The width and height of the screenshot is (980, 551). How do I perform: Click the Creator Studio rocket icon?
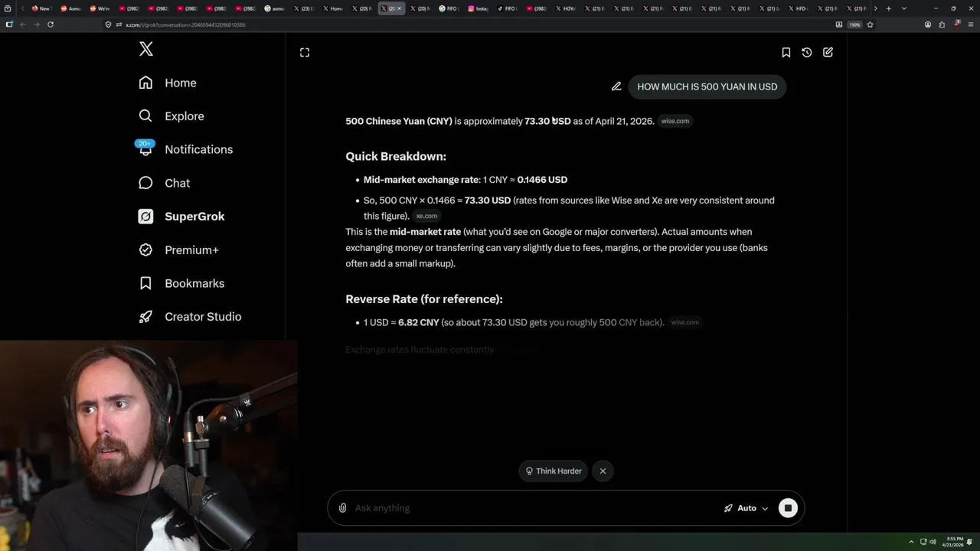pyautogui.click(x=145, y=317)
